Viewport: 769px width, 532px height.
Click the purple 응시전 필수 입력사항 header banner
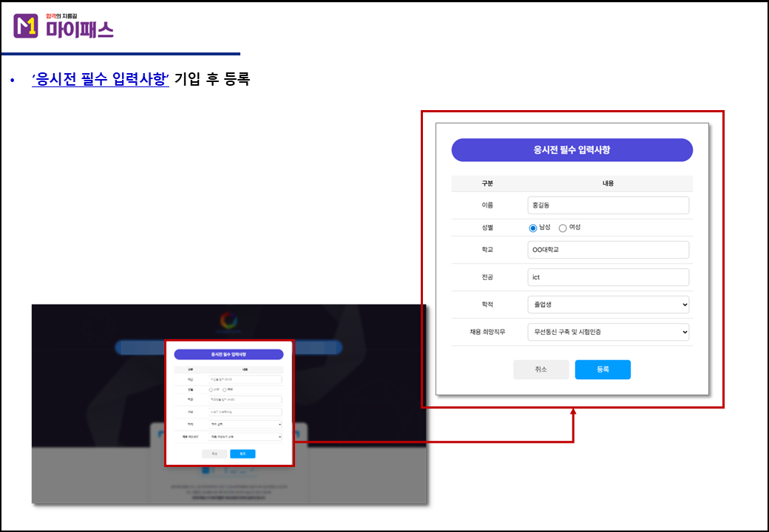[572, 150]
